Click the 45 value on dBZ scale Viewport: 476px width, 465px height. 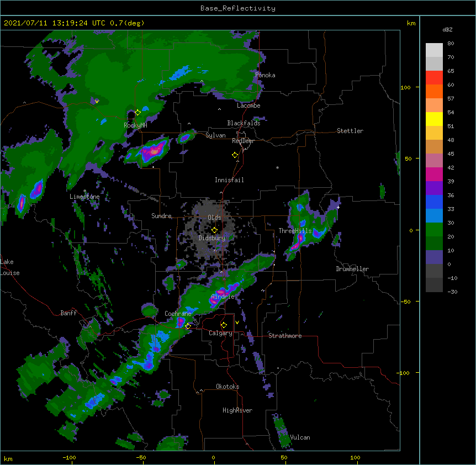[451, 154]
